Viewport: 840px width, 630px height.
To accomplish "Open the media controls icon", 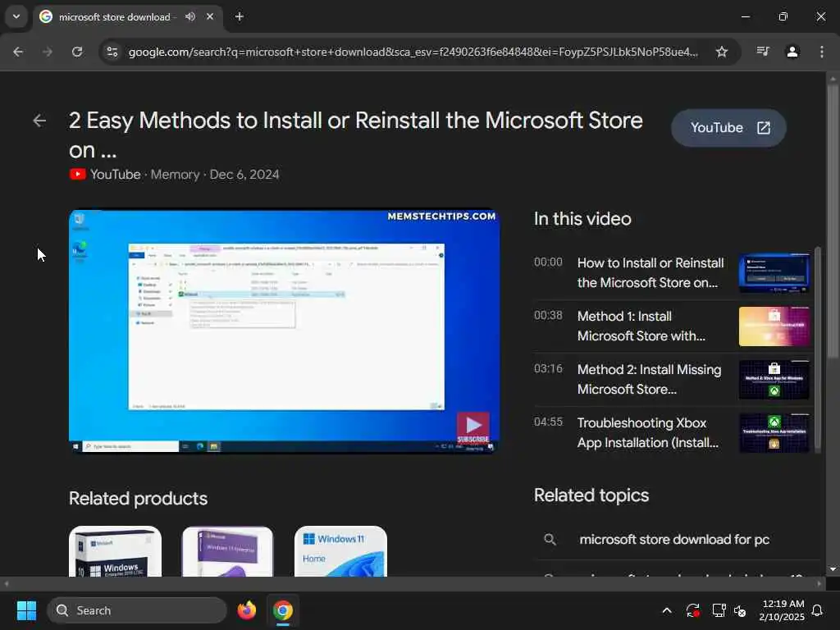I will (763, 52).
